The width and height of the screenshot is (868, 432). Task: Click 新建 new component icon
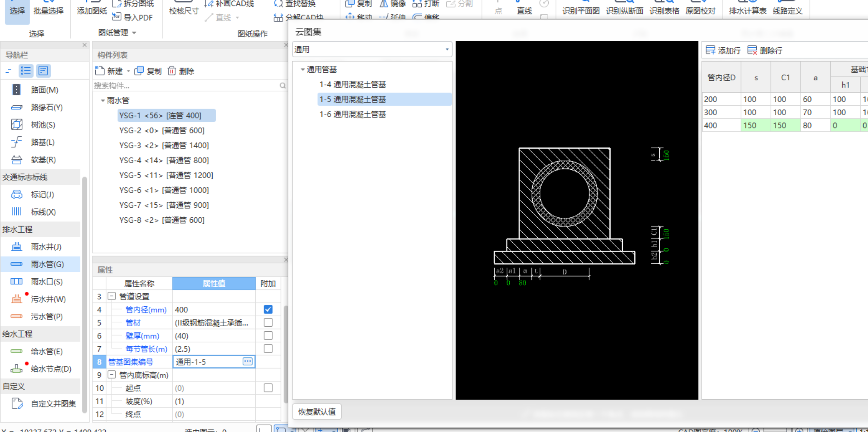[x=100, y=71]
